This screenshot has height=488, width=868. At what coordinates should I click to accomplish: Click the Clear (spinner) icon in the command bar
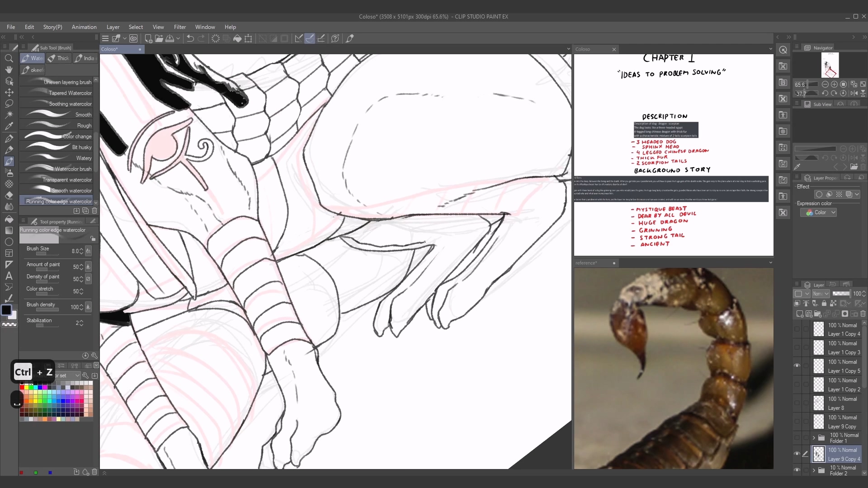point(216,38)
